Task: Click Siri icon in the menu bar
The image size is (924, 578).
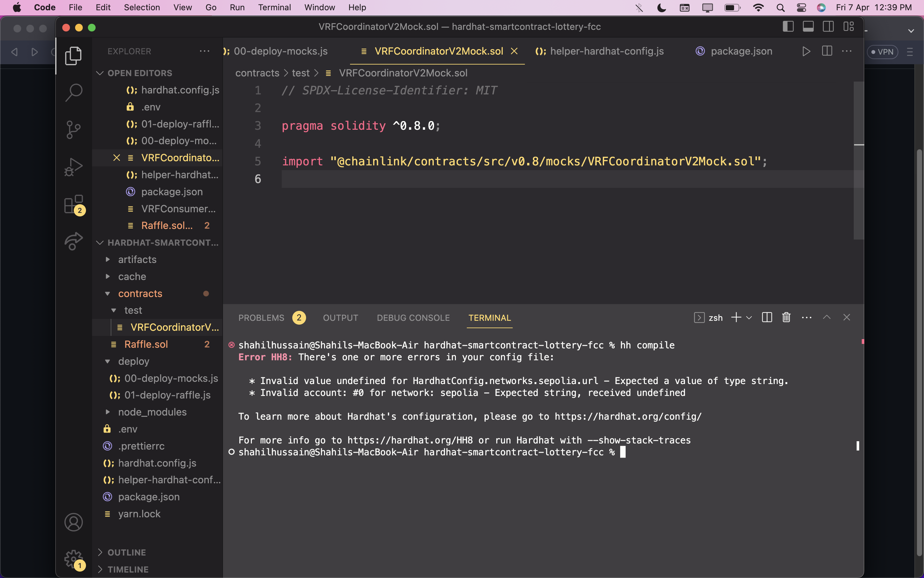Action: click(821, 8)
